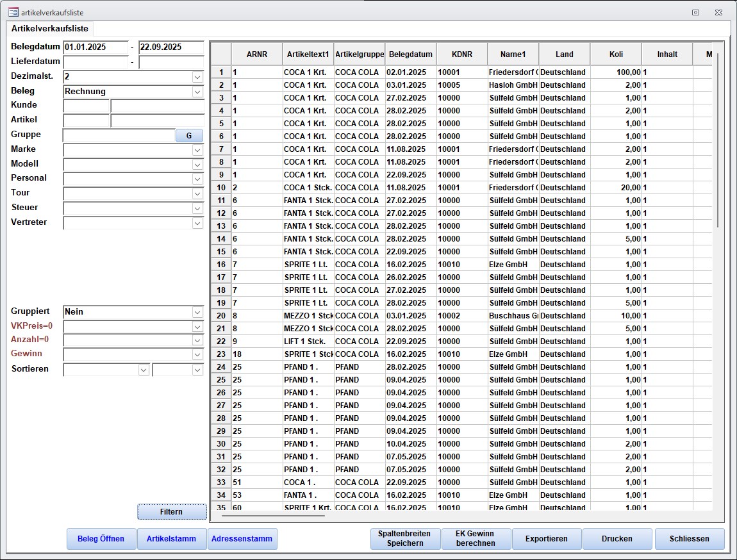737x560 pixels.
Task: Select the Artikelverkaufsliste tab
Action: (x=50, y=29)
